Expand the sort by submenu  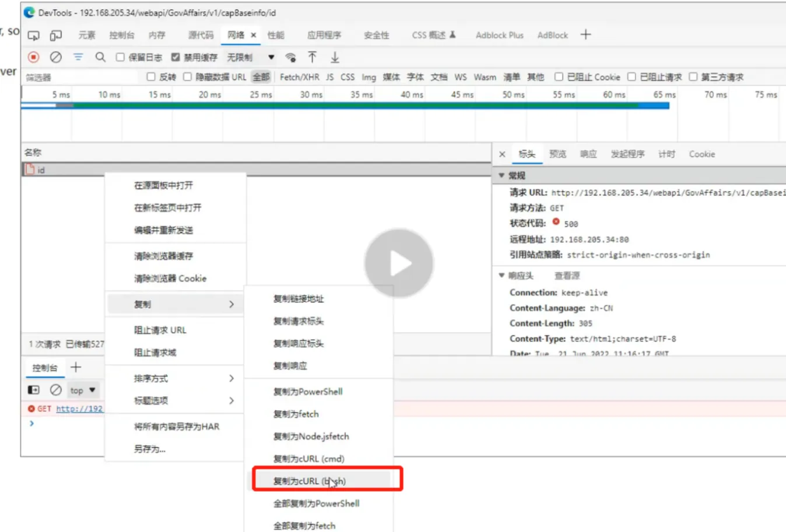pyautogui.click(x=231, y=378)
